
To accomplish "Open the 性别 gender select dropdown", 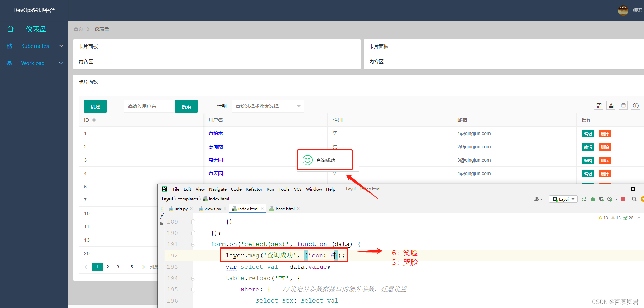I will pyautogui.click(x=268, y=106).
